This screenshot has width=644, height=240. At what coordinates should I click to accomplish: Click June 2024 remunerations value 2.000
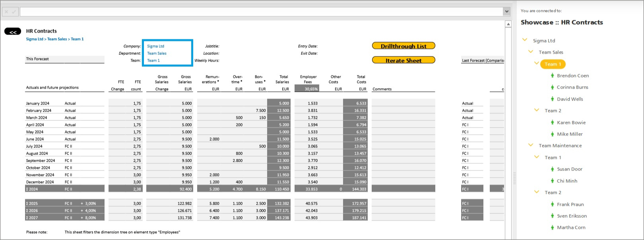tap(214, 139)
